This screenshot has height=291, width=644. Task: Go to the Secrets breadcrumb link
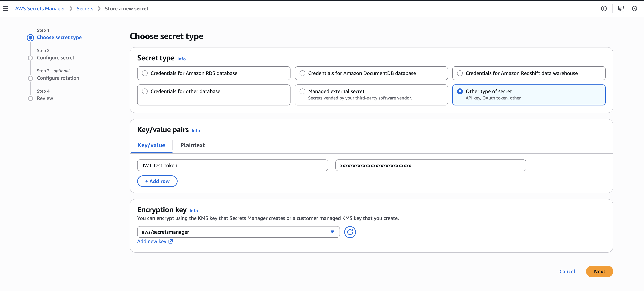tap(85, 8)
